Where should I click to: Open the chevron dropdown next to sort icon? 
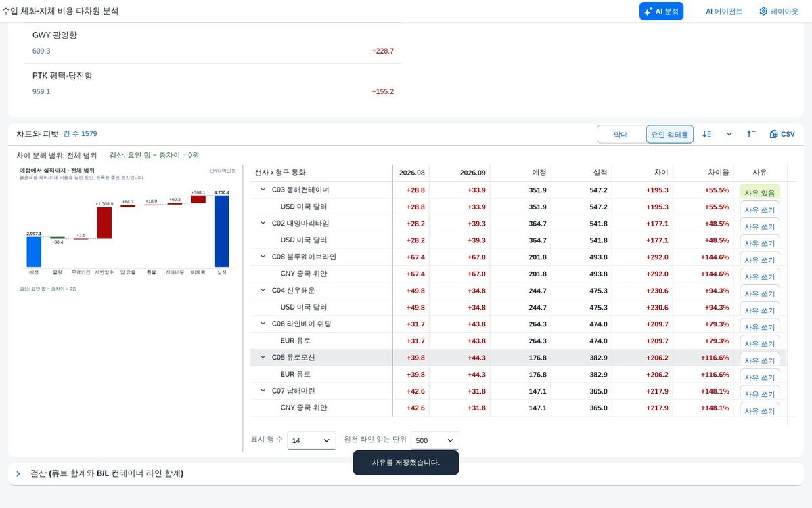pyautogui.click(x=729, y=134)
